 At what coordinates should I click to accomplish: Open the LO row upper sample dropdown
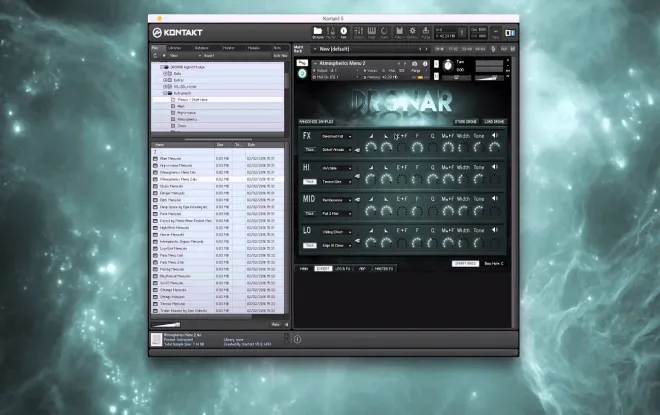tap(336, 232)
